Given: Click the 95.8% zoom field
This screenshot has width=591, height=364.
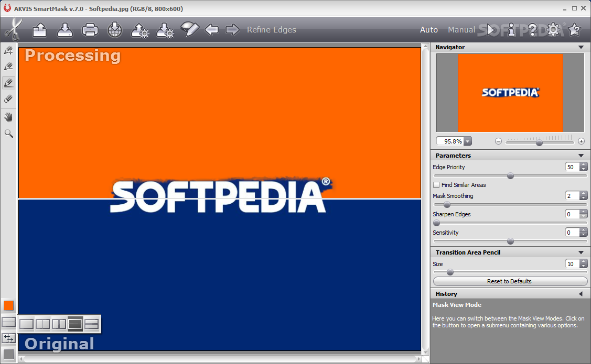Looking at the screenshot, I should (x=450, y=141).
